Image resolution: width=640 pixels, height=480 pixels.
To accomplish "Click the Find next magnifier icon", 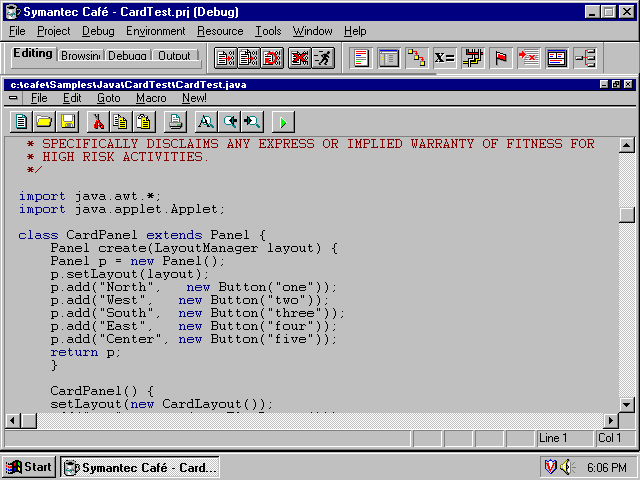I will point(252,122).
